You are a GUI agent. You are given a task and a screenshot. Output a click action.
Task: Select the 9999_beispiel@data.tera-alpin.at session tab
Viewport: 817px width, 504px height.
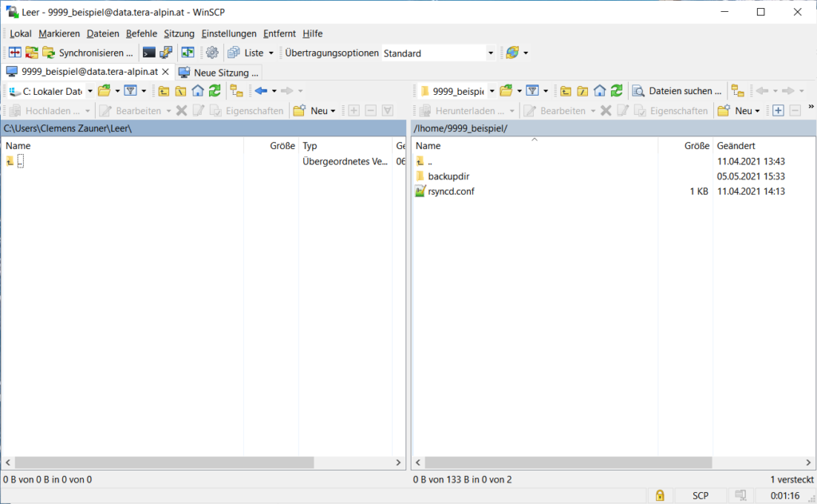[88, 72]
